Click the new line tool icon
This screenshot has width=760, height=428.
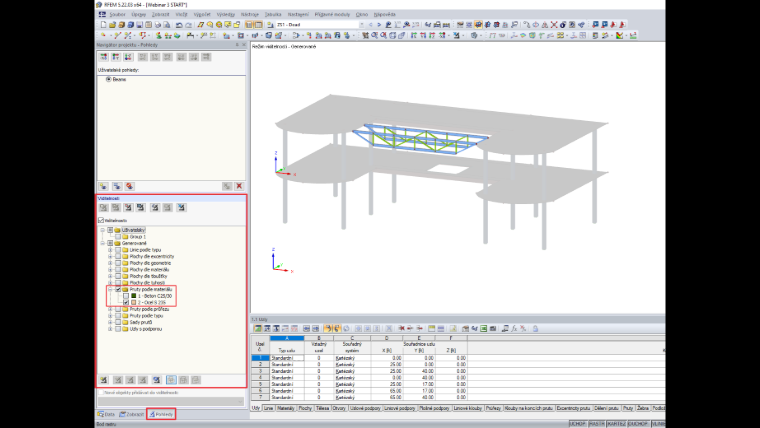117,35
